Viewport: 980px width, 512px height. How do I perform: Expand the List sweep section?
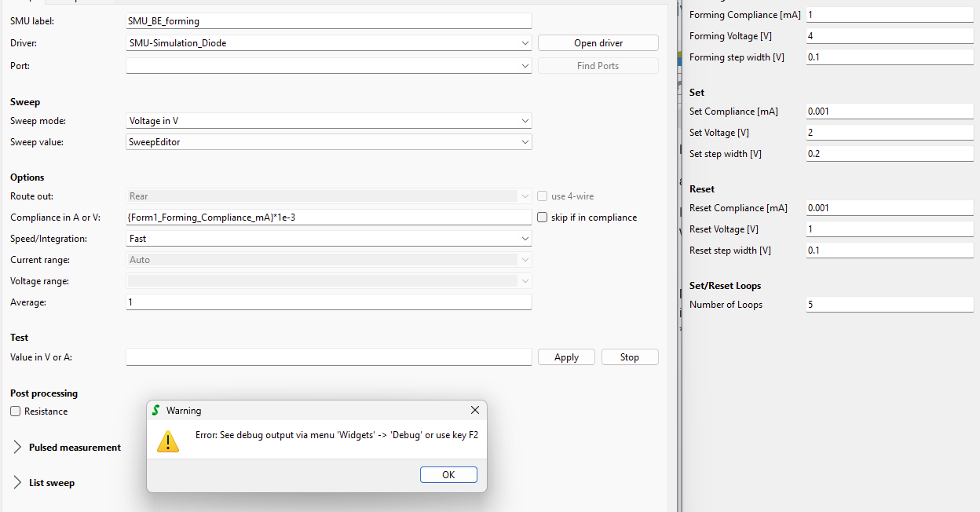(x=18, y=483)
